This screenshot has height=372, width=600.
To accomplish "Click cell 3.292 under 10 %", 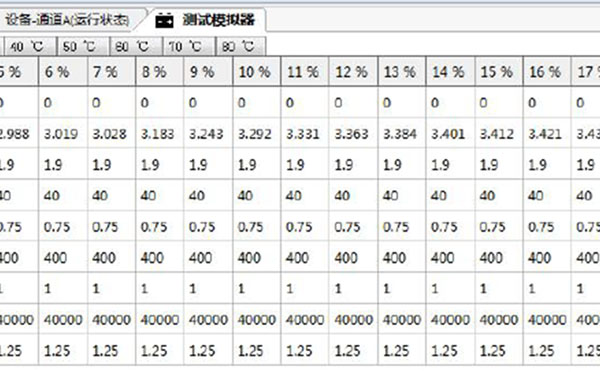I will pos(256,134).
